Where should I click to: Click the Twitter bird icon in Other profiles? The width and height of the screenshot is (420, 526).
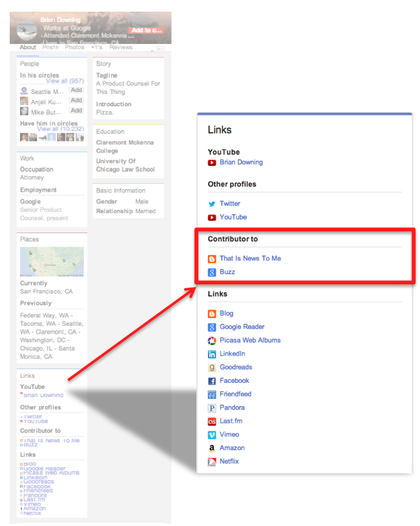click(212, 203)
